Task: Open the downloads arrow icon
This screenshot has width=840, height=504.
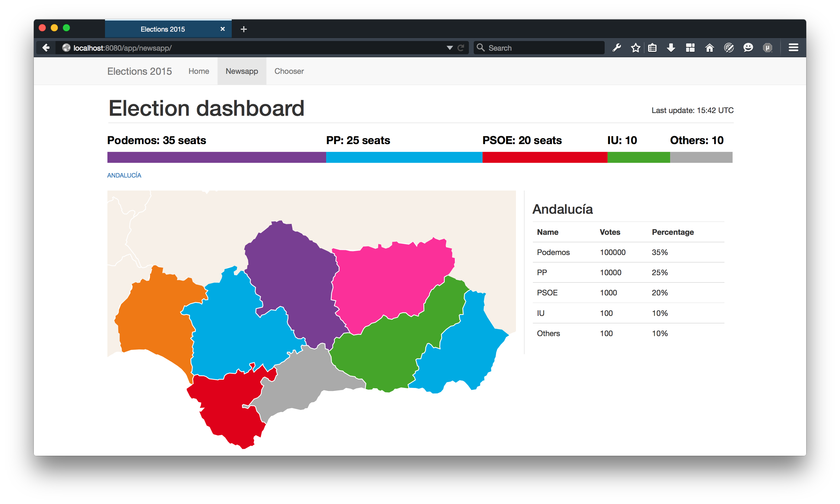Action: 671,48
